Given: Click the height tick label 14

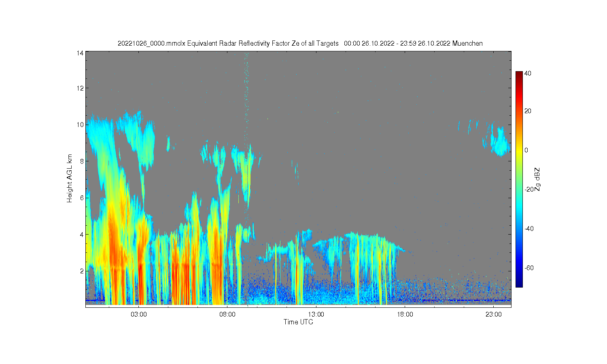Looking at the screenshot, I should coord(80,53).
